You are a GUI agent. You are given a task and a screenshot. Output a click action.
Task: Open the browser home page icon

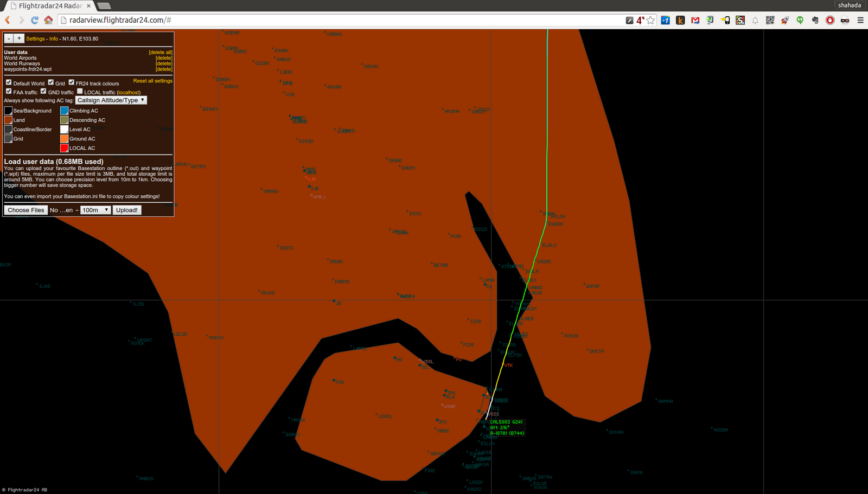tap(48, 20)
